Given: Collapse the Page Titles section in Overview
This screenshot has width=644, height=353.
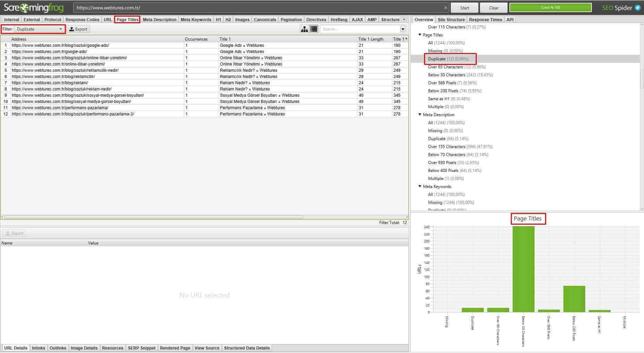Looking at the screenshot, I should coord(420,35).
